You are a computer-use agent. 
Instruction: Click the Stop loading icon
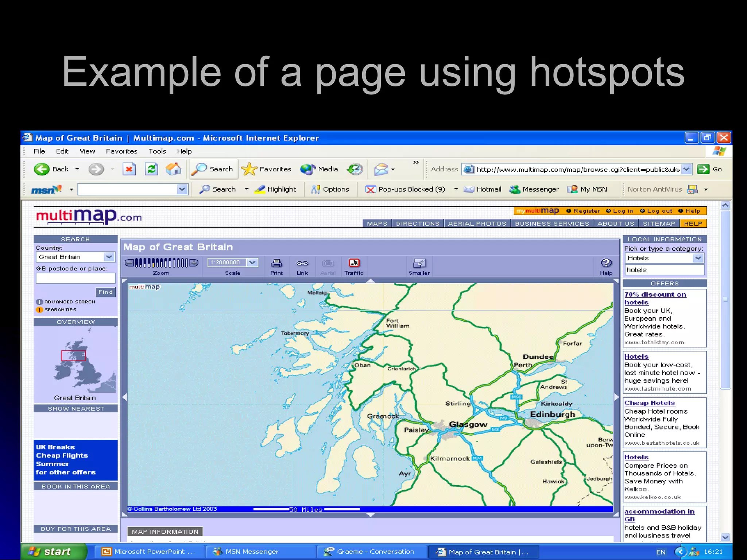[x=129, y=169]
